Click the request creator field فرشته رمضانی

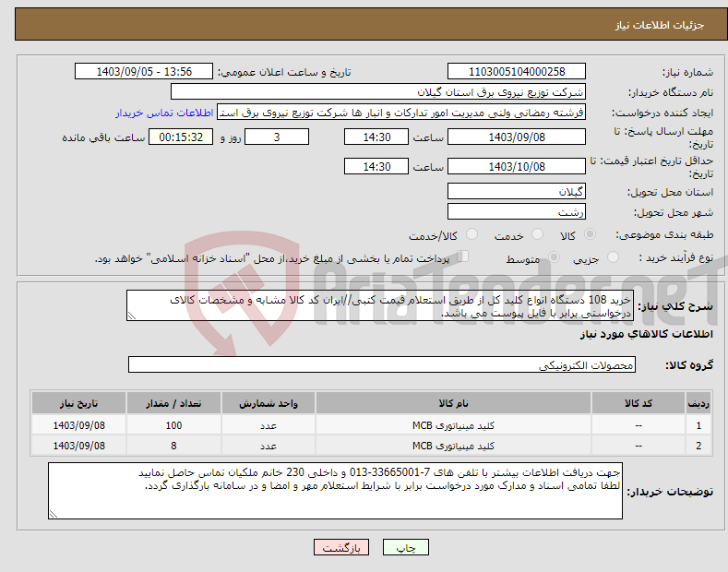401,113
